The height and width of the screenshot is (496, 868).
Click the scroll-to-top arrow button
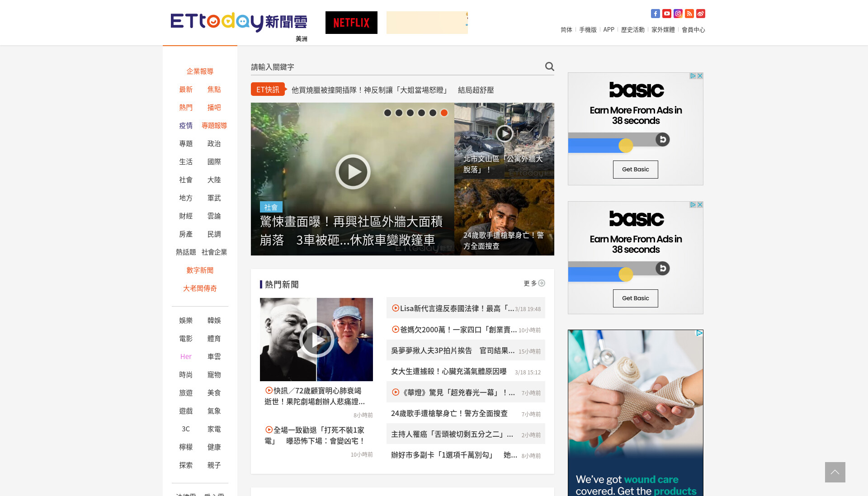[x=835, y=472]
